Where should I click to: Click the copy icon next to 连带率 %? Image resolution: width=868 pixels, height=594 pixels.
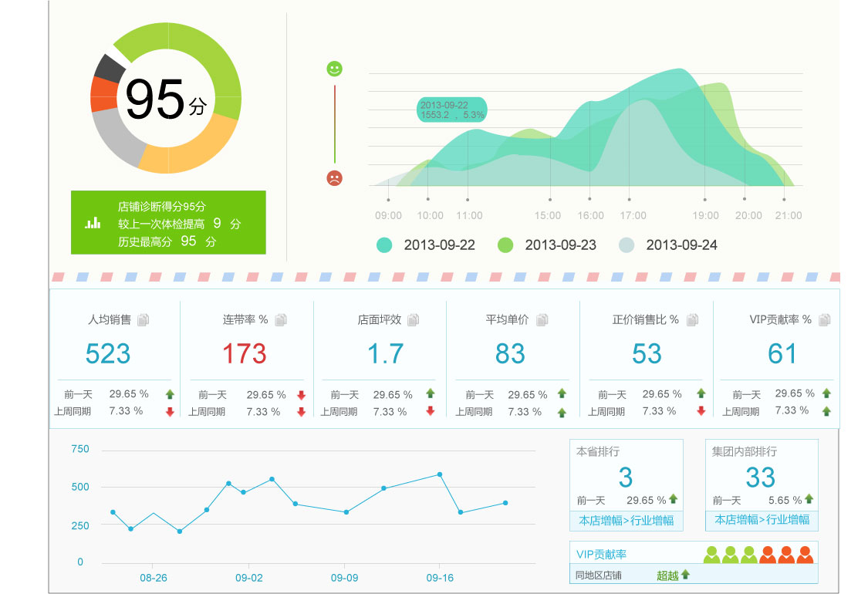coord(281,319)
